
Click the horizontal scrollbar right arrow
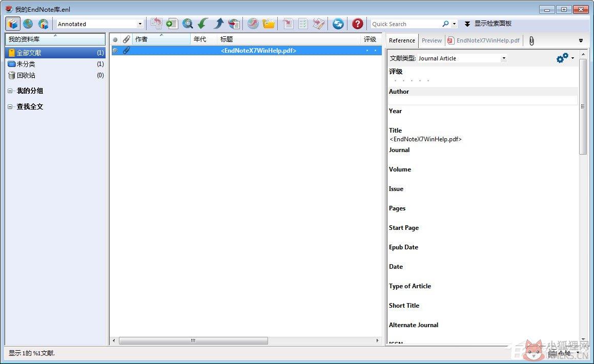377,340
